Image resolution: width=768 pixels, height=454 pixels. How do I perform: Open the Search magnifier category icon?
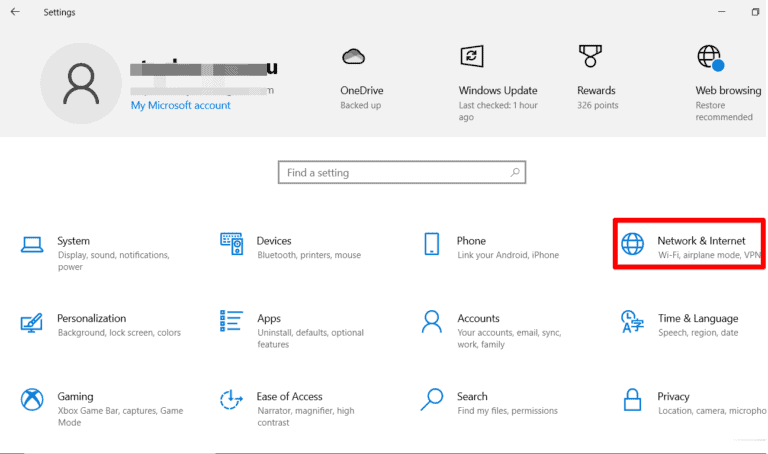coord(432,400)
